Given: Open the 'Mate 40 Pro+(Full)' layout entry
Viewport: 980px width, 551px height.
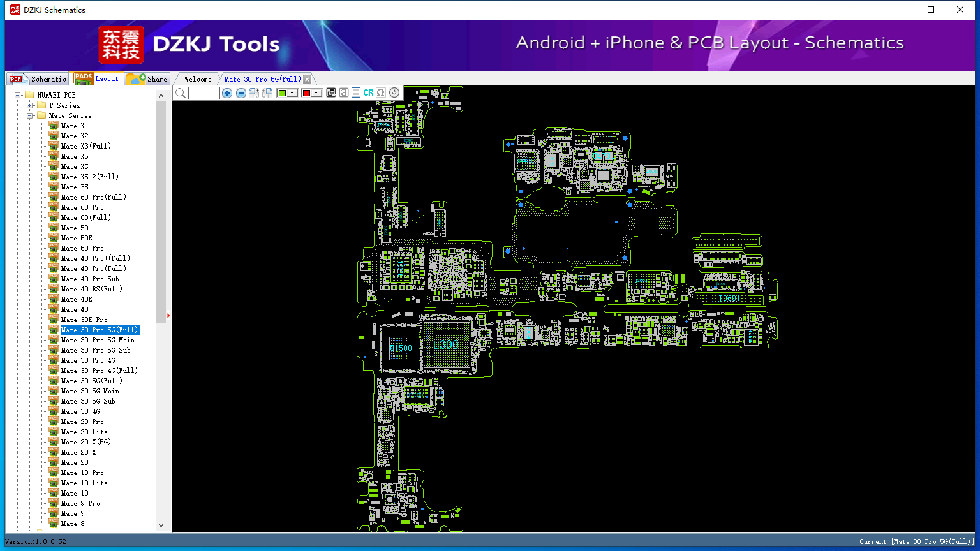Looking at the screenshot, I should tap(96, 258).
